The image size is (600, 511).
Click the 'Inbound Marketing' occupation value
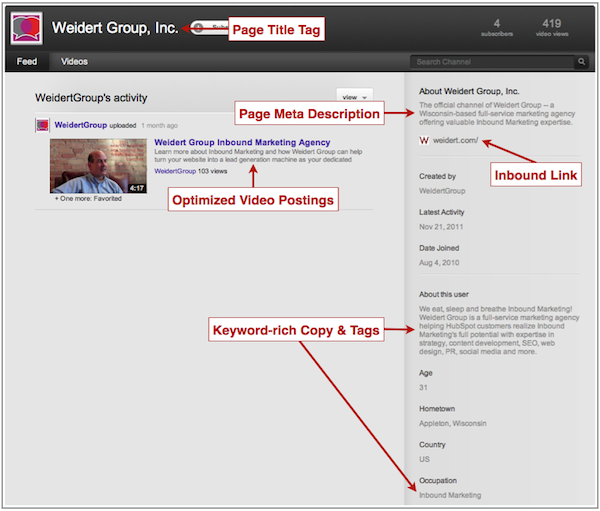(x=450, y=495)
